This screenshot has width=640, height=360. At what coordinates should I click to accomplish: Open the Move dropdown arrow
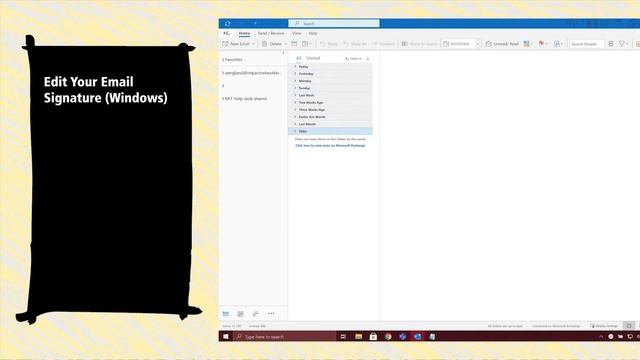(310, 44)
